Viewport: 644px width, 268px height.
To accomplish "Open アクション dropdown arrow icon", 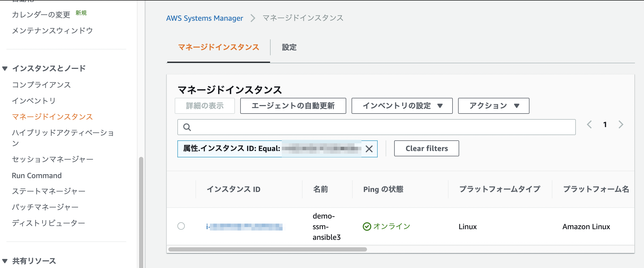I will pos(516,106).
